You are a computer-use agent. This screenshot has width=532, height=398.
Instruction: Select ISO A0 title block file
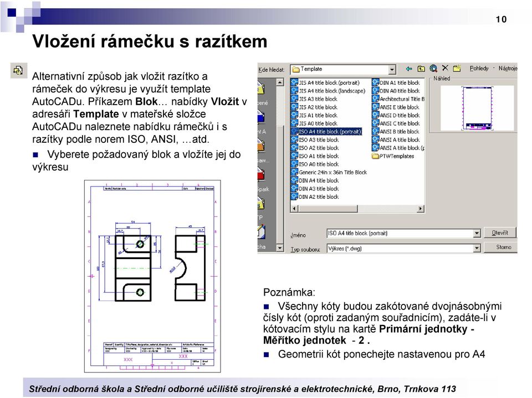tap(315, 164)
